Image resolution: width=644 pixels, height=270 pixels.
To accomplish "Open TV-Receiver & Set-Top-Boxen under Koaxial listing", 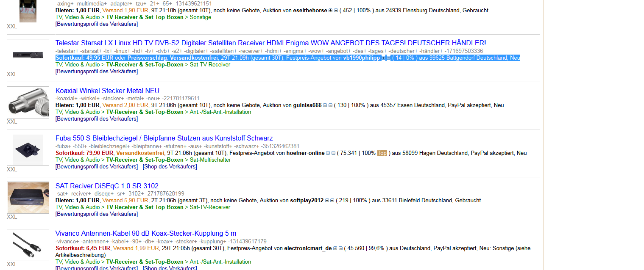I will [x=145, y=112].
